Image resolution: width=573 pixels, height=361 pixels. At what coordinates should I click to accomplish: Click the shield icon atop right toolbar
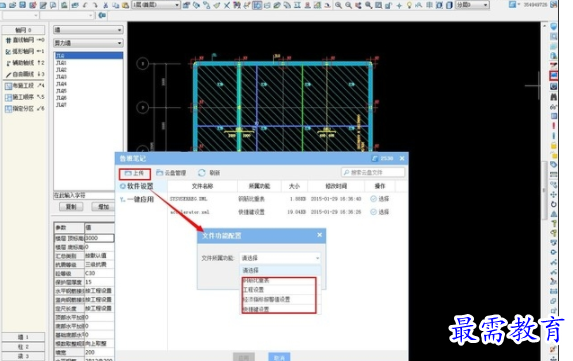(x=554, y=27)
